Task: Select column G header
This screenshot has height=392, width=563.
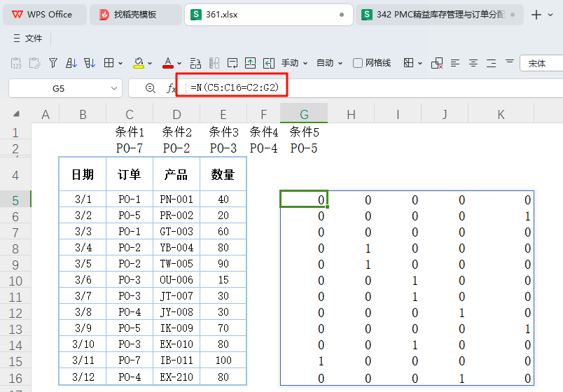Action: click(304, 114)
